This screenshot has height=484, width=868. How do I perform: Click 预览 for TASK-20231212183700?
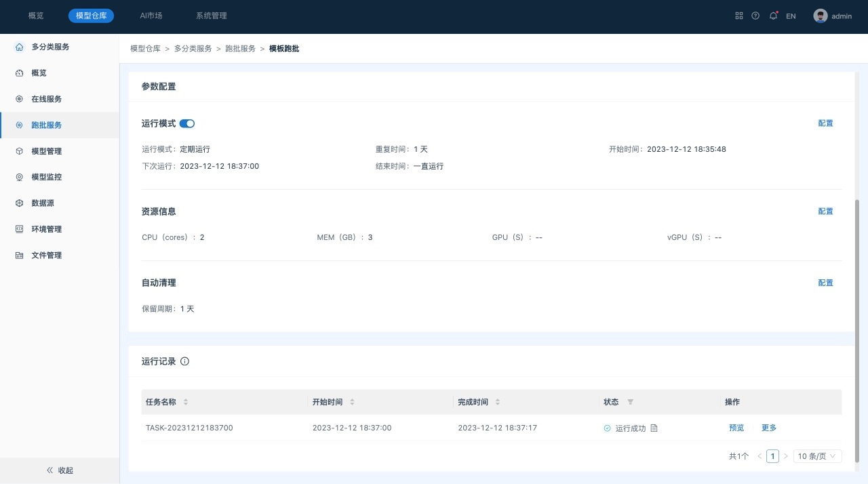tap(736, 428)
